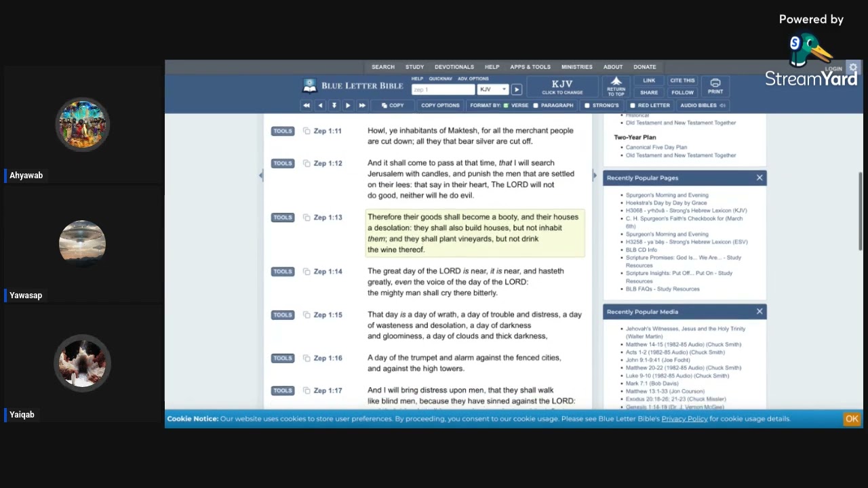This screenshot has height=488, width=868.
Task: Open Tools for Zep 1:13
Action: 283,218
